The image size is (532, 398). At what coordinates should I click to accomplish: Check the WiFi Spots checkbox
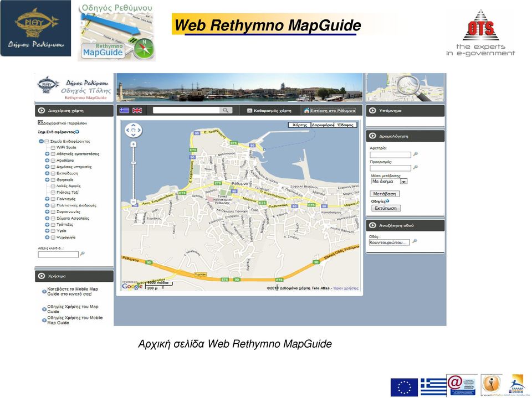coord(53,148)
